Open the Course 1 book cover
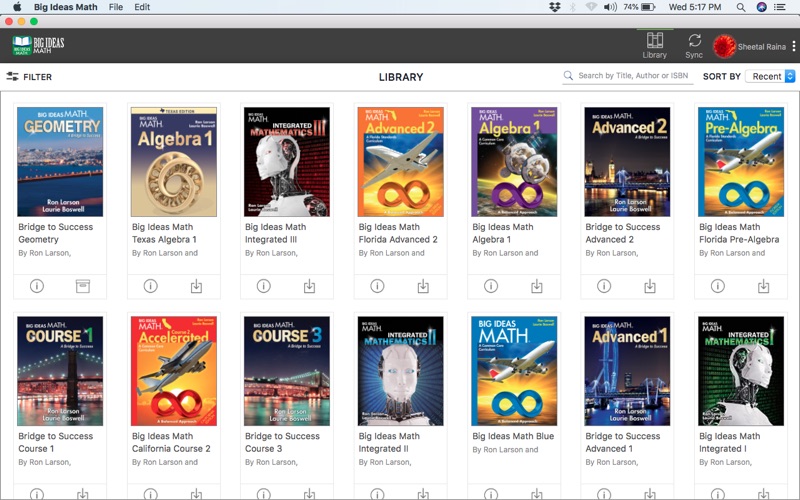The height and width of the screenshot is (500, 800). tap(60, 371)
